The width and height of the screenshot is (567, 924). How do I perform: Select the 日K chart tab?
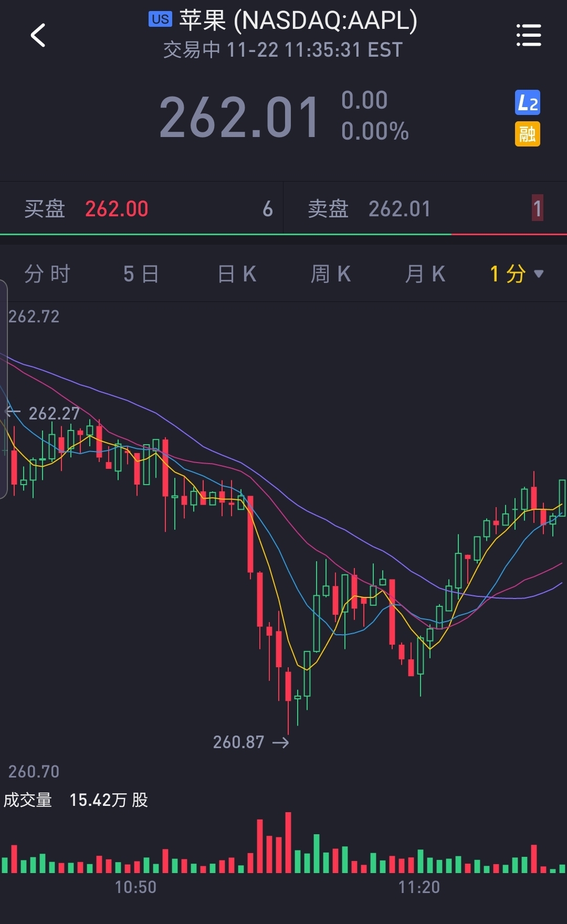tap(237, 274)
